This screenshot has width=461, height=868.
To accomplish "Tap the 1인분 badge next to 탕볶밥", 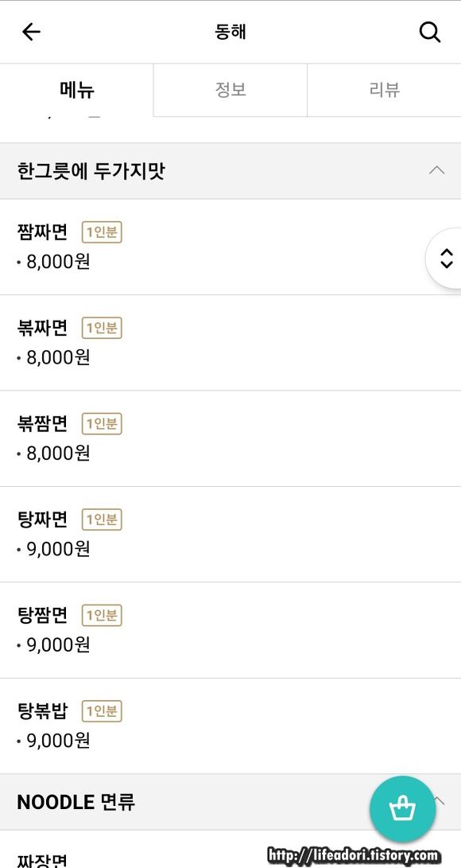I will tap(102, 710).
